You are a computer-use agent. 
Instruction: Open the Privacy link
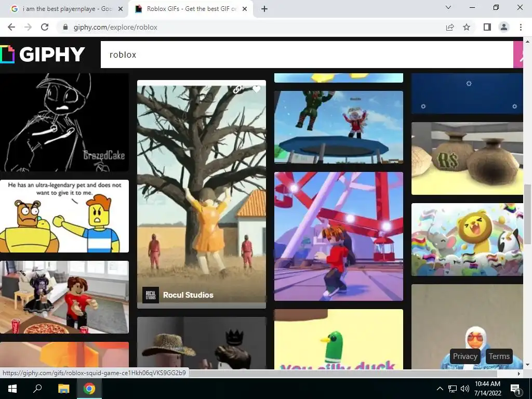coord(465,356)
